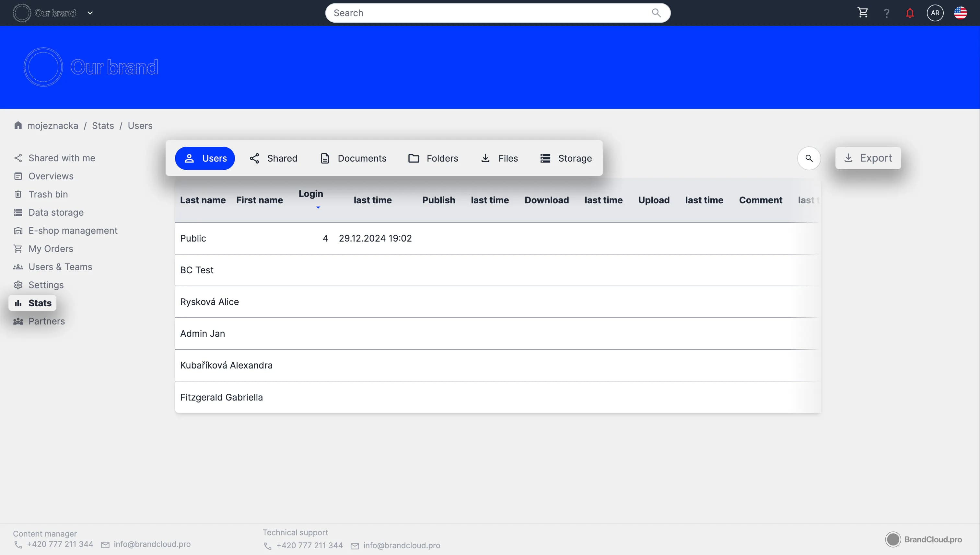
Task: Switch to the Documents tab
Action: [353, 158]
